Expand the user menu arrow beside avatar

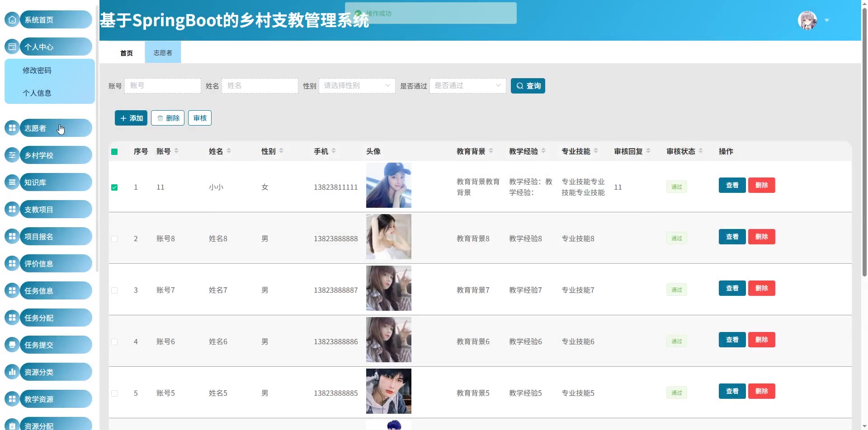827,20
